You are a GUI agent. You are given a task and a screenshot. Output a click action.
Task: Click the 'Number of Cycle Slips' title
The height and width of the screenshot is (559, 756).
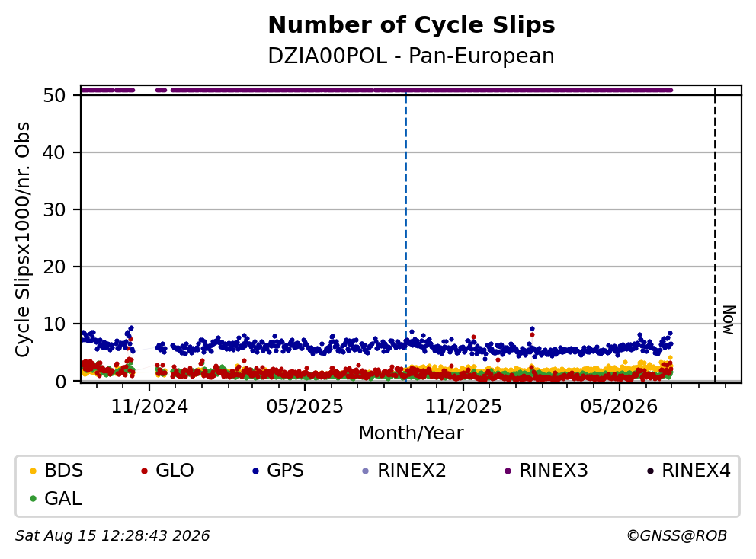(x=412, y=25)
